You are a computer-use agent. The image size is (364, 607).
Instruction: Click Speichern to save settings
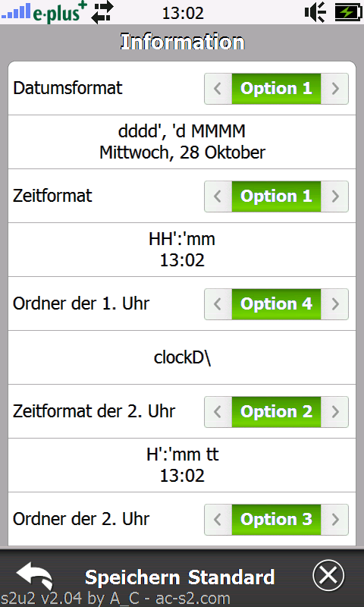pyautogui.click(x=133, y=578)
